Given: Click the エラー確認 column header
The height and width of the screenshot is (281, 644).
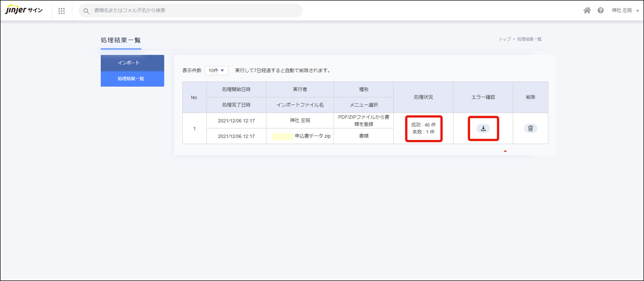Looking at the screenshot, I should (x=483, y=97).
